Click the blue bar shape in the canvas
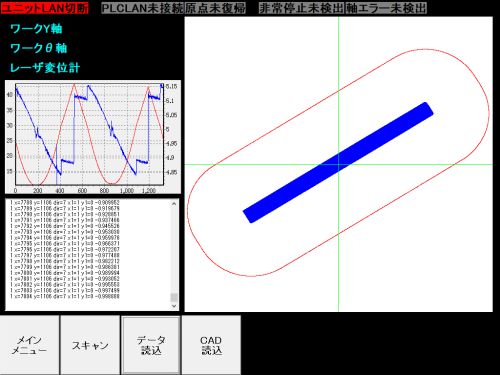The height and width of the screenshot is (375, 500). point(338,163)
